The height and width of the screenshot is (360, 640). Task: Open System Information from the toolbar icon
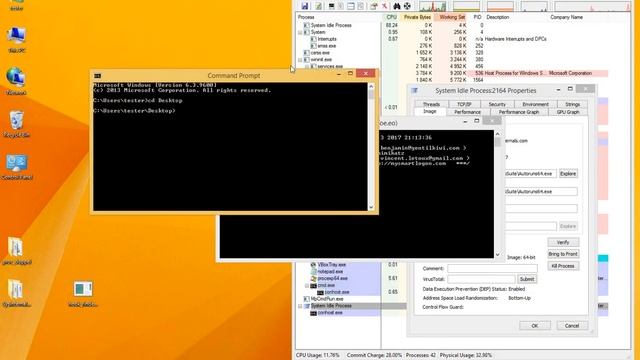(331, 6)
